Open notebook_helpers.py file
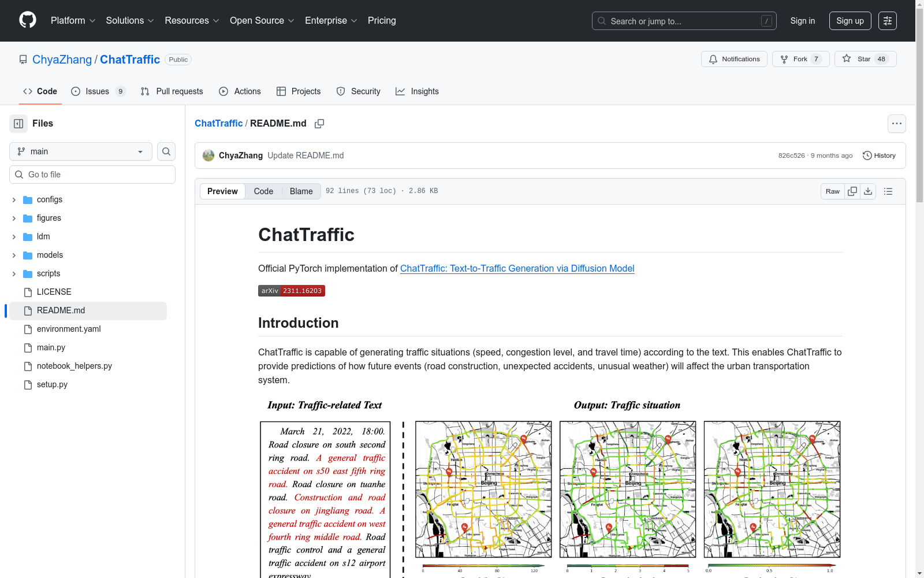This screenshot has width=924, height=578. 74,366
